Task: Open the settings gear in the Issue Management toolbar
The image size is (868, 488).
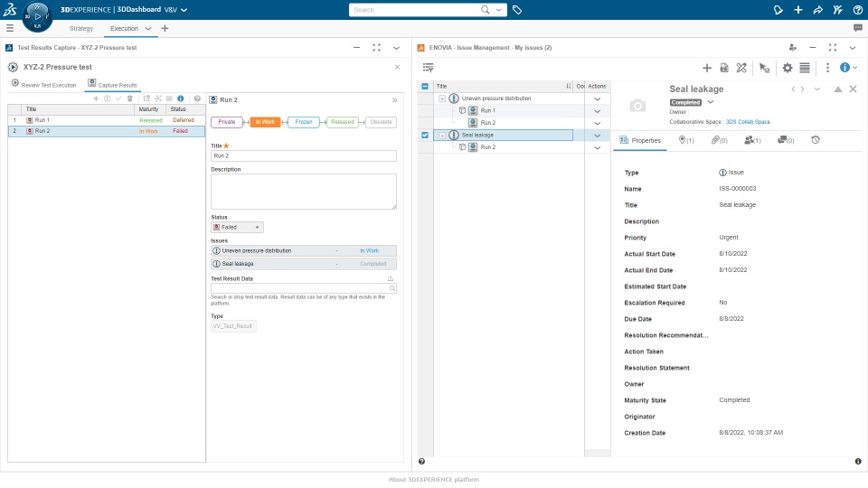Action: click(x=788, y=68)
